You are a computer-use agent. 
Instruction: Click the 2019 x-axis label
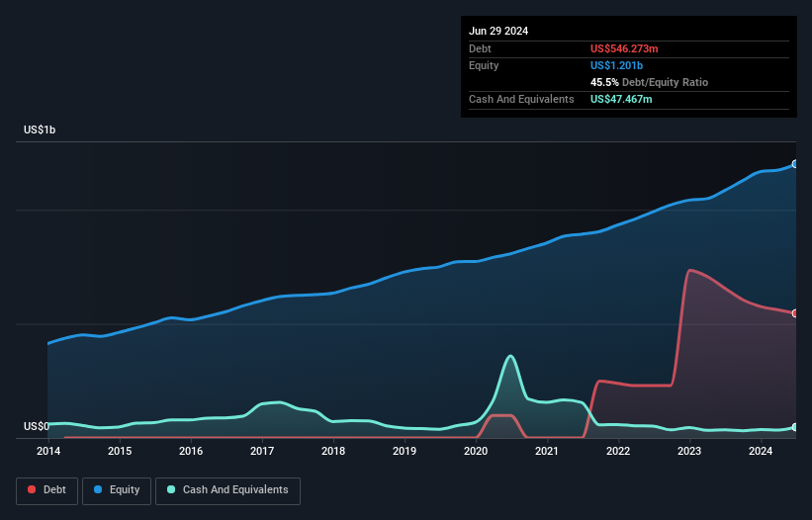[405, 451]
